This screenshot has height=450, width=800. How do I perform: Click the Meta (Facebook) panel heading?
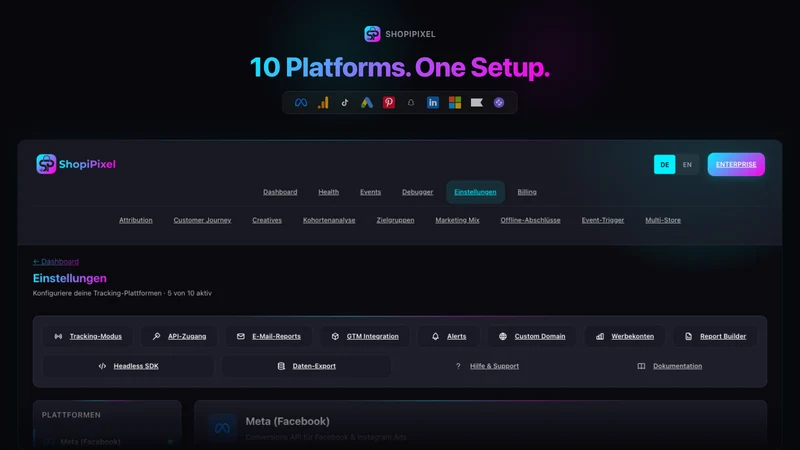[x=287, y=421]
